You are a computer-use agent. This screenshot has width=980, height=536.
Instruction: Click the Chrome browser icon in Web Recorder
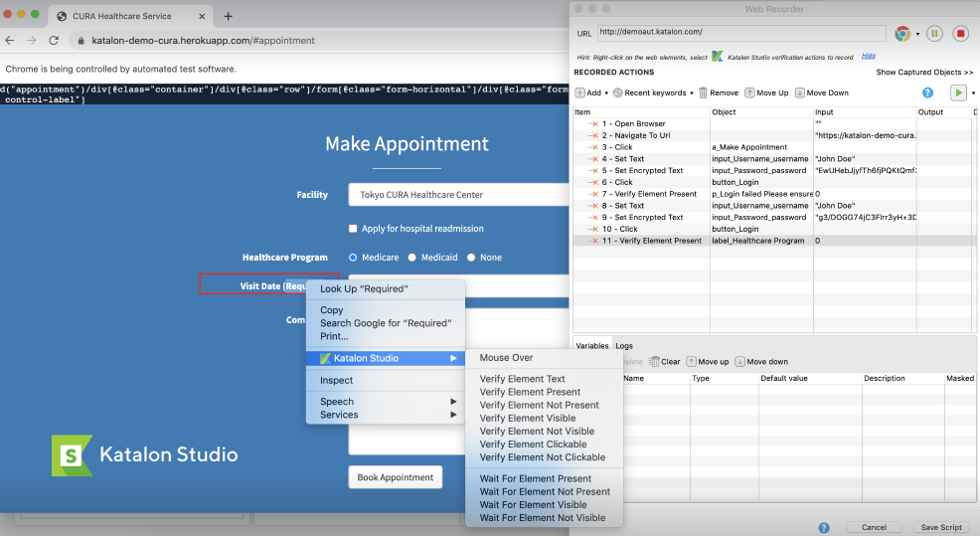pos(902,34)
